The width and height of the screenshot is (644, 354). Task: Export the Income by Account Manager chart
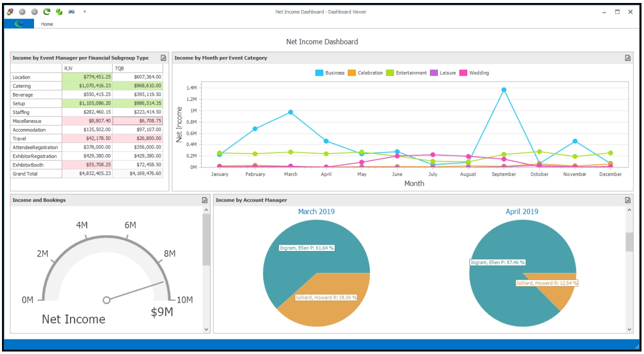tap(628, 199)
